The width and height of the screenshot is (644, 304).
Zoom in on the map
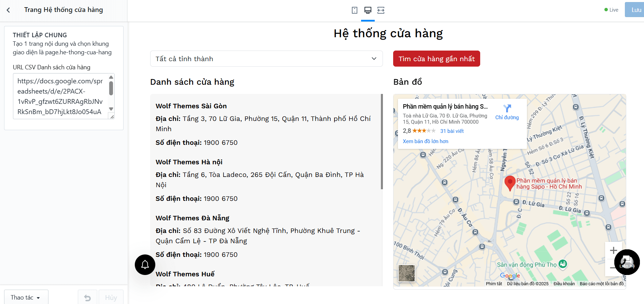click(613, 250)
